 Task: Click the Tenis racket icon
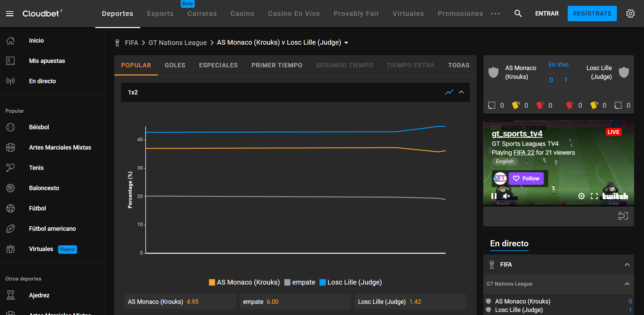point(10,168)
